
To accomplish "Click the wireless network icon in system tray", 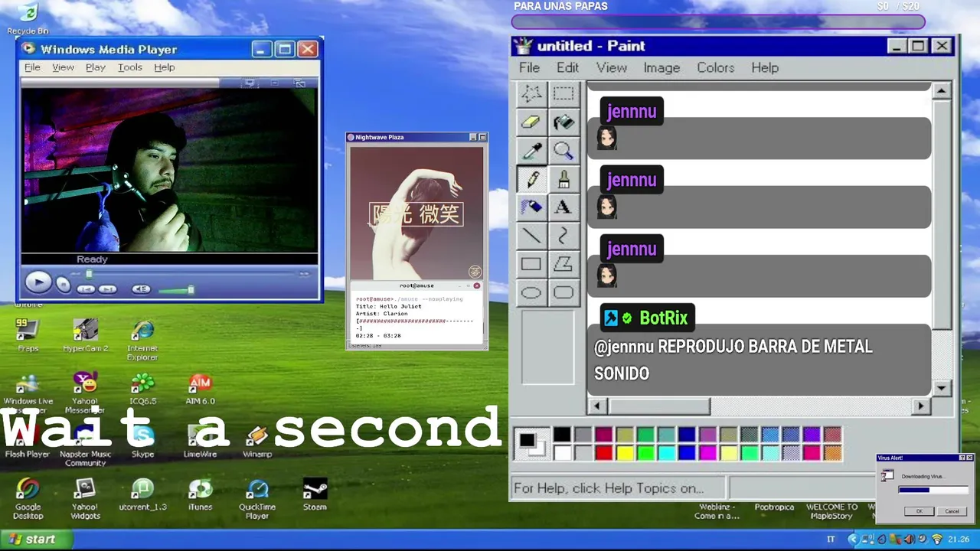I will [x=936, y=540].
